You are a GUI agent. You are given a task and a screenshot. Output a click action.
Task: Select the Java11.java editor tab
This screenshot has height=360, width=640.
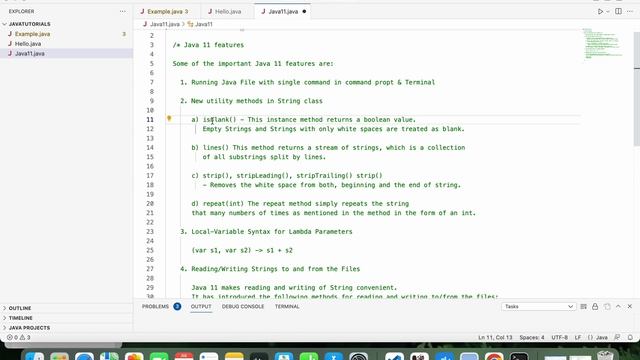tap(283, 11)
